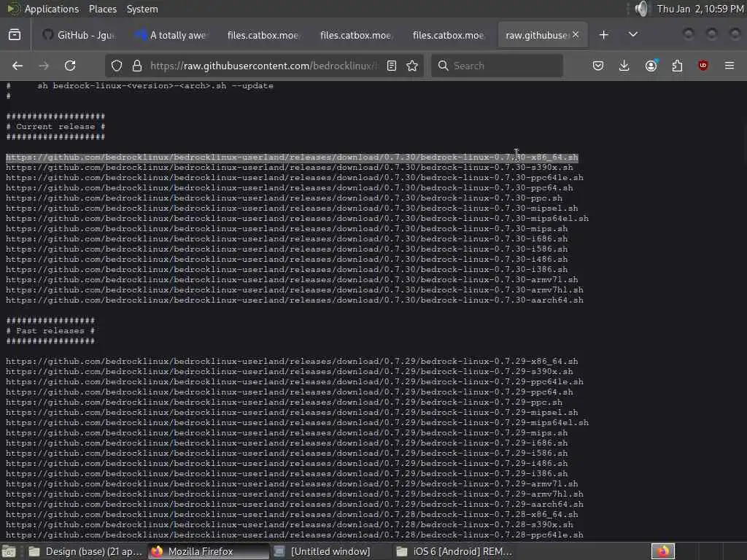The image size is (747, 560).
Task: Click the 0.7.30 x86_64.sh URL line
Action: point(292,157)
